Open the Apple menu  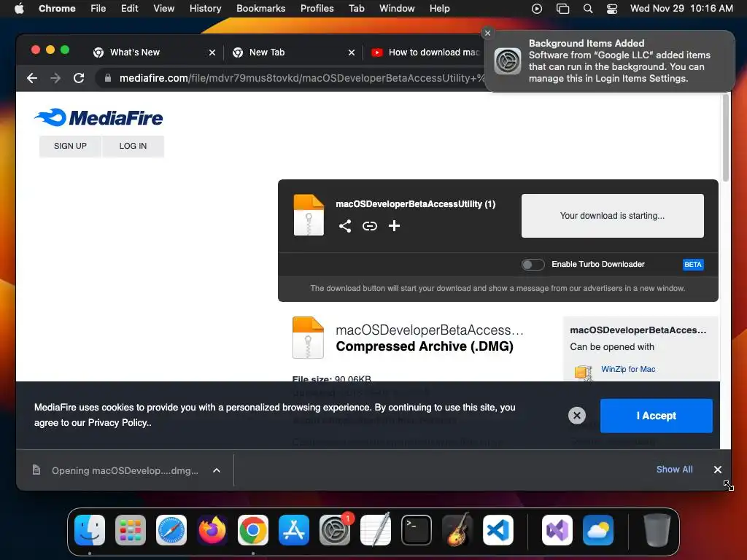pyautogui.click(x=19, y=9)
